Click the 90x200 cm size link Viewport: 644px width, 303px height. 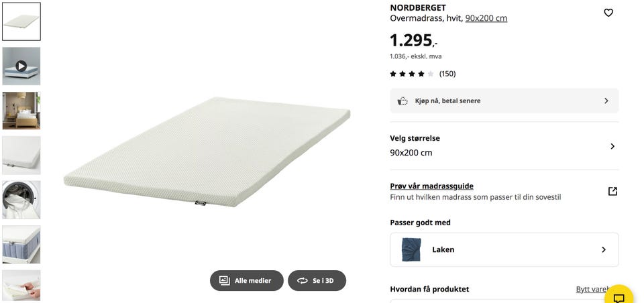click(x=486, y=19)
